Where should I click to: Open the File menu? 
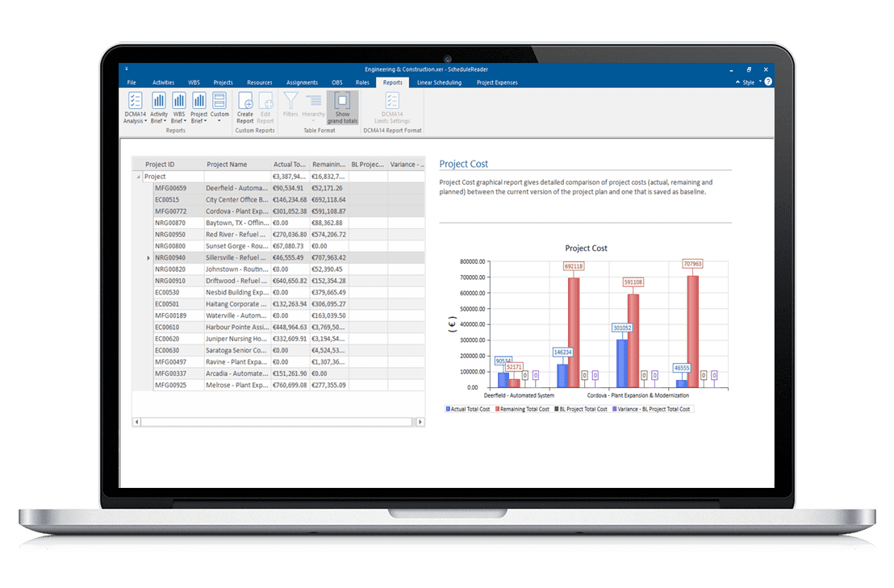(132, 81)
